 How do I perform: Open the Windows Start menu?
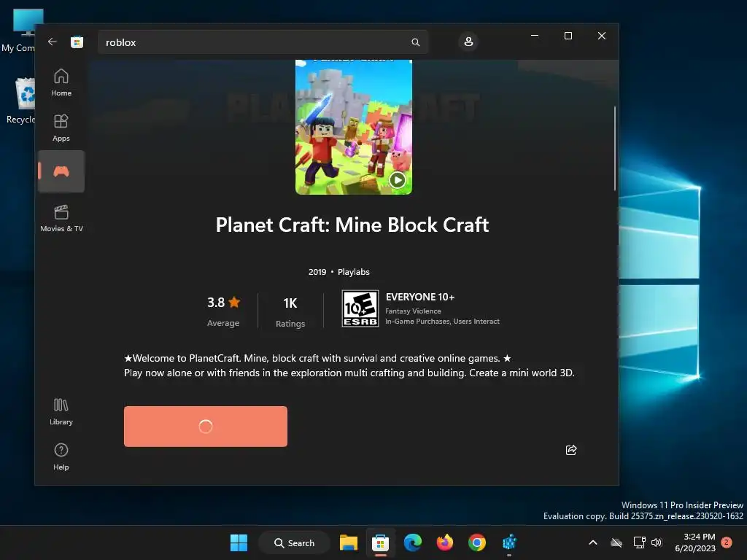click(239, 542)
